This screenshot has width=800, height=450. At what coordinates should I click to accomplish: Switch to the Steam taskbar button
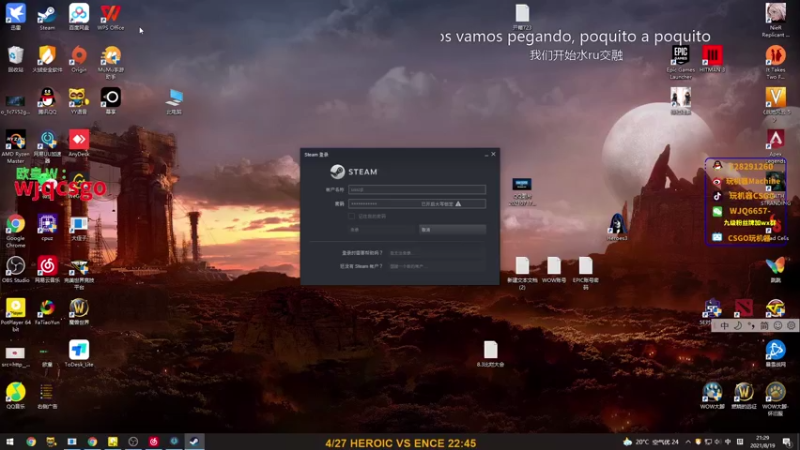coord(194,442)
